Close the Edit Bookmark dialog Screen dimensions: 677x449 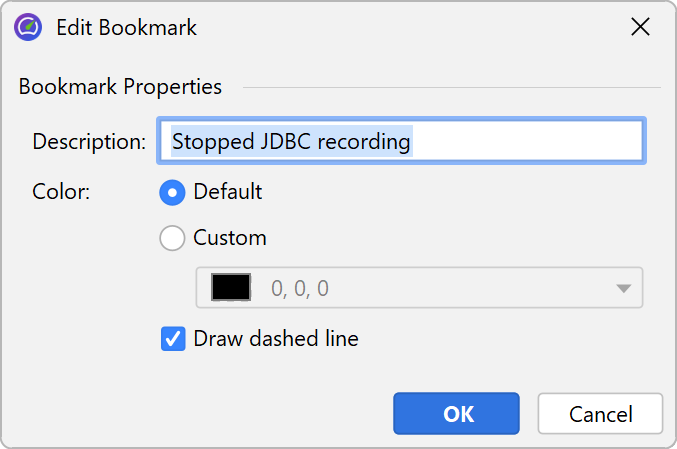coord(640,27)
